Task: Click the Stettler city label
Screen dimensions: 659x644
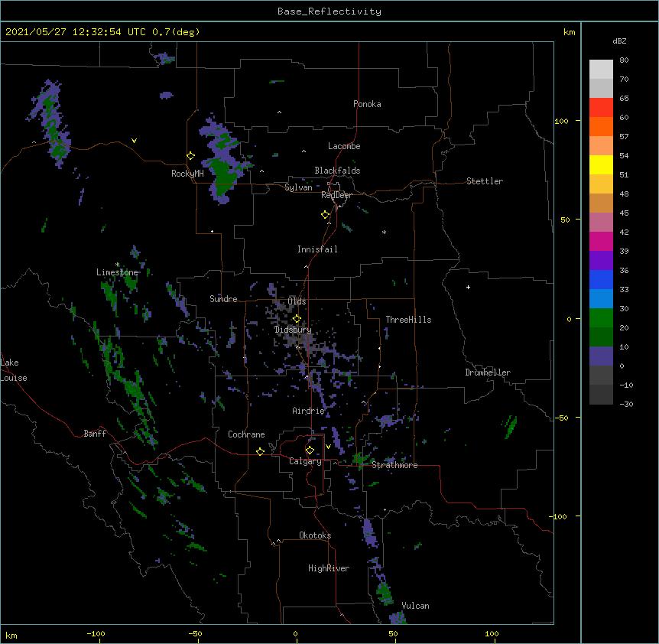Action: pos(485,181)
